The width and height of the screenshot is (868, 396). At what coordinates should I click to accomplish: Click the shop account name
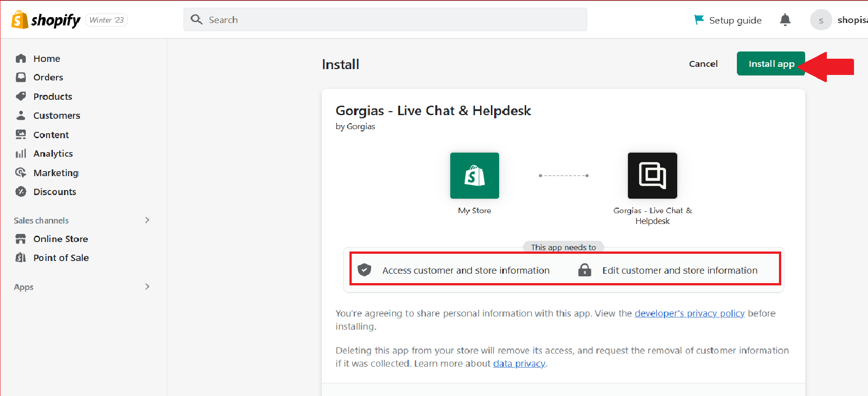[852, 20]
